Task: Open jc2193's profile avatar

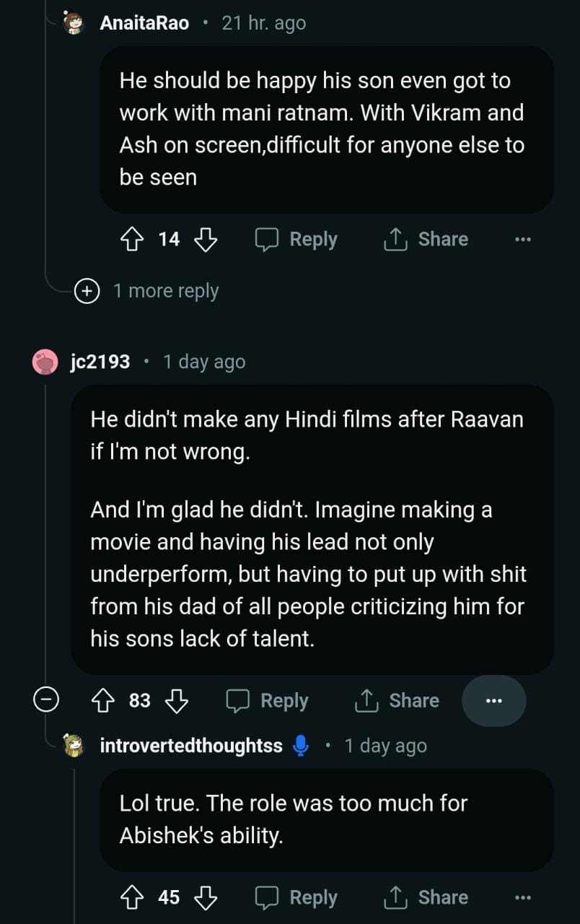Action: pyautogui.click(x=45, y=362)
